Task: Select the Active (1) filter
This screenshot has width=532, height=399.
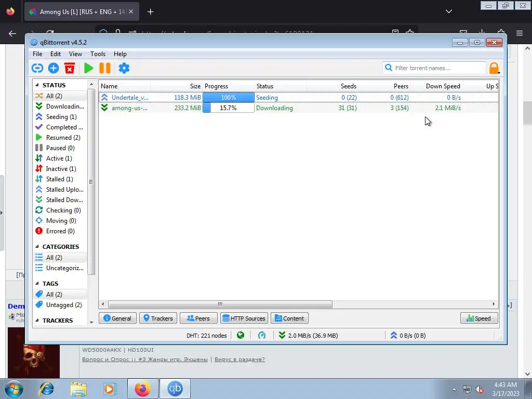Action: click(x=60, y=158)
